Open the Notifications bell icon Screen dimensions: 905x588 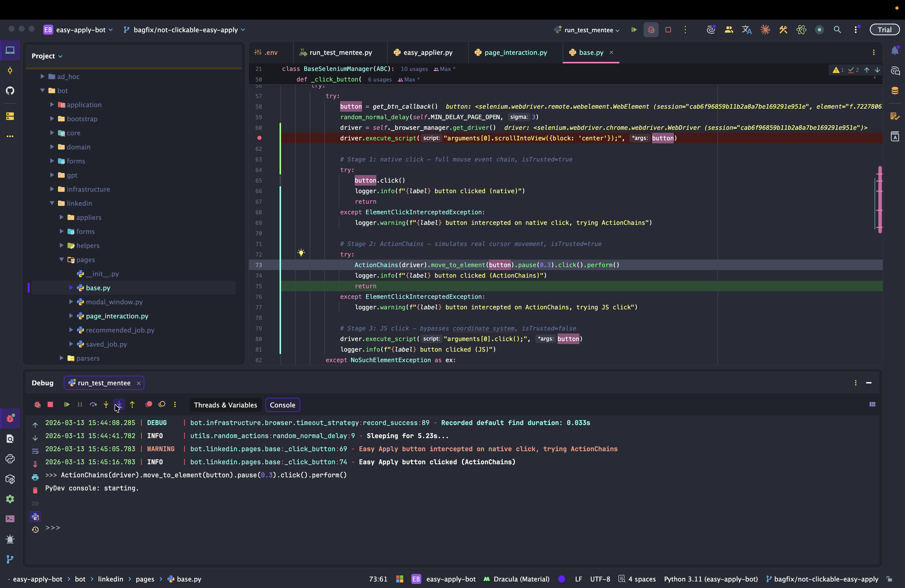[x=895, y=51]
